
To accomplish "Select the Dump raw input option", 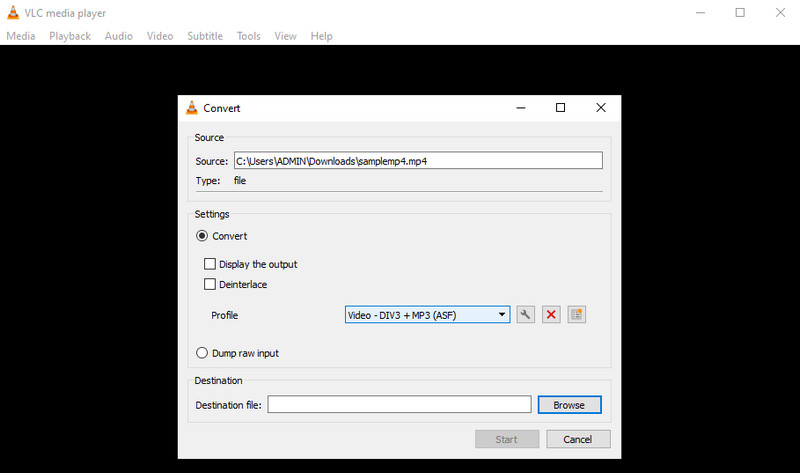I will 203,353.
